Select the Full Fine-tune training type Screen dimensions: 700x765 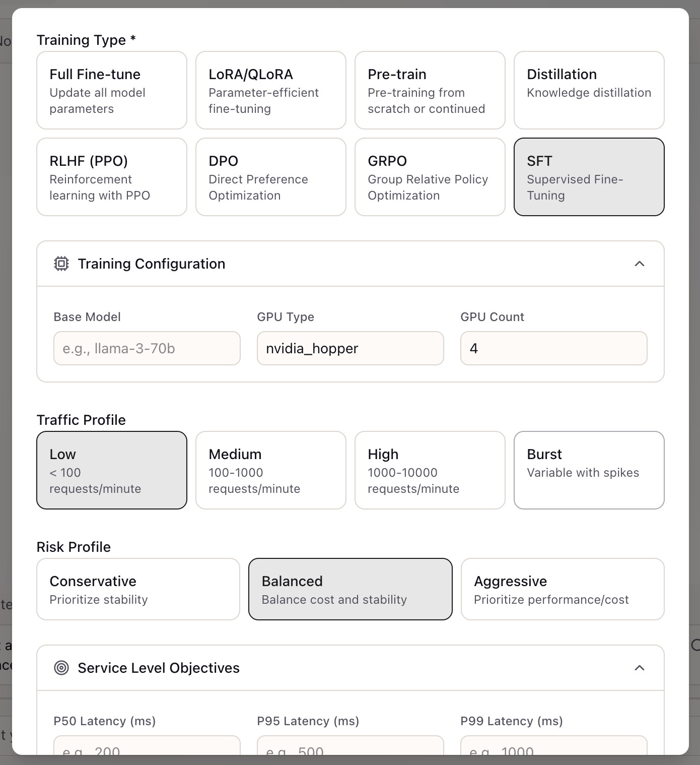click(x=111, y=90)
